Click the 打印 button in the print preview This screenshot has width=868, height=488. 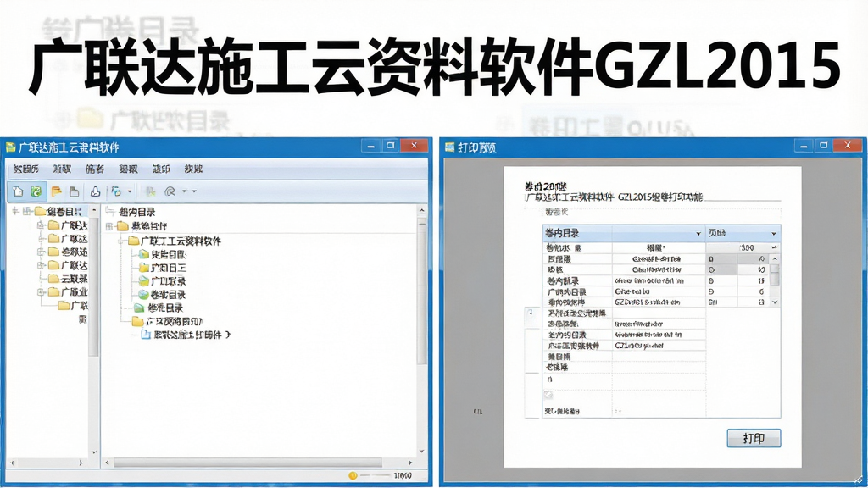pos(754,438)
